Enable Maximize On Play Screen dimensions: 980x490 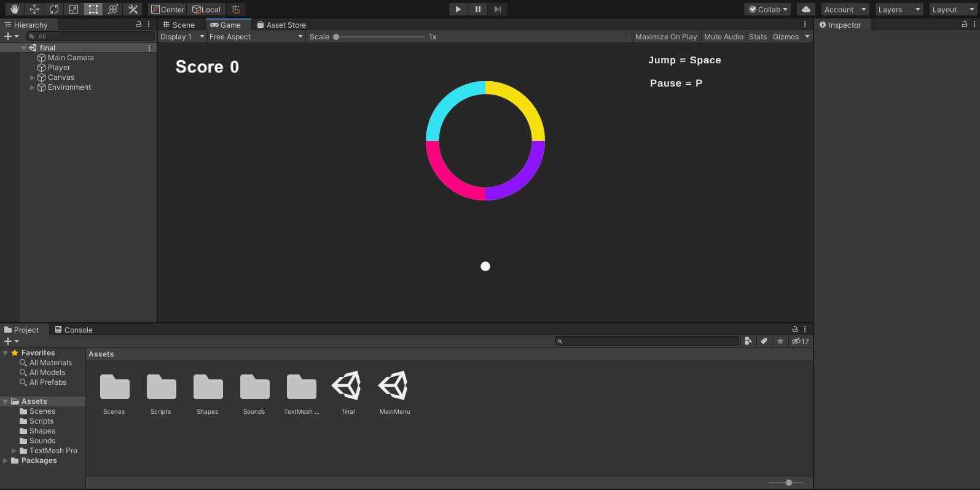click(x=666, y=37)
